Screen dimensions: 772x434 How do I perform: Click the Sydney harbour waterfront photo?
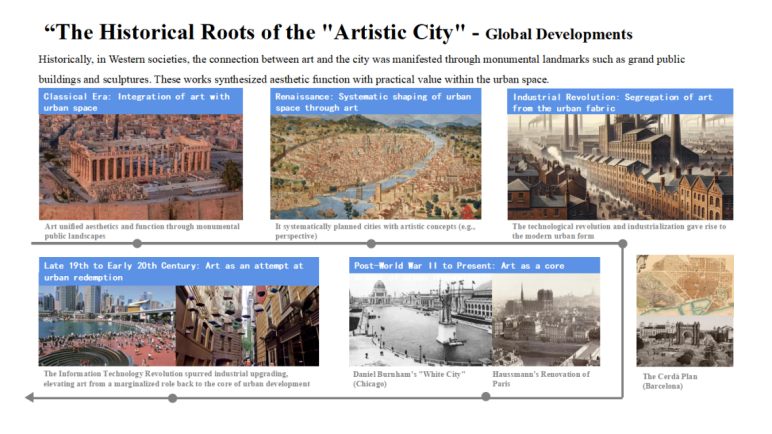pyautogui.click(x=107, y=326)
